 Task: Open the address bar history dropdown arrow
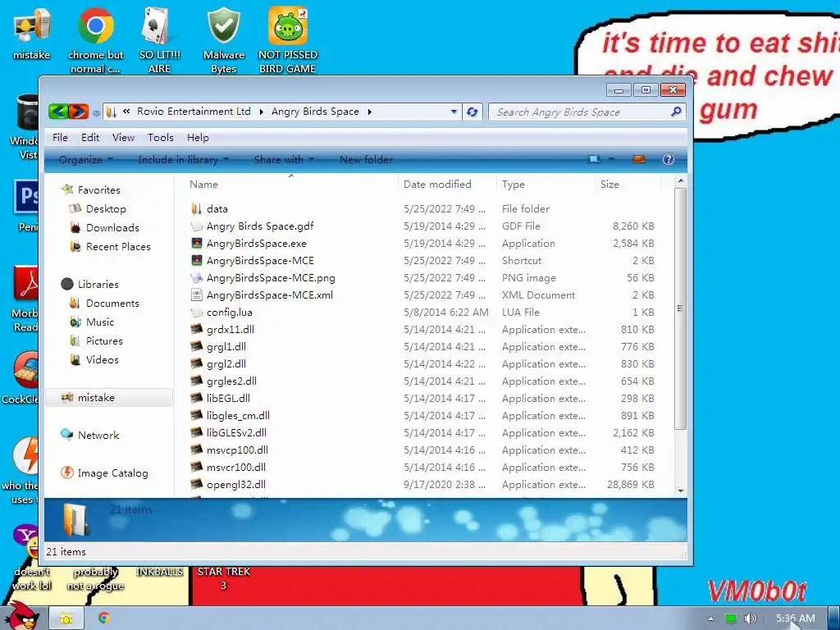[x=454, y=112]
